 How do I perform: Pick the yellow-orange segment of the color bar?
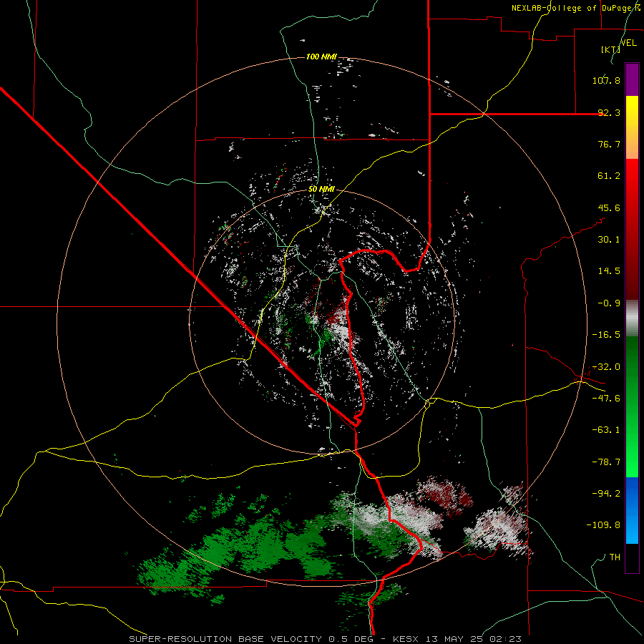click(x=632, y=127)
